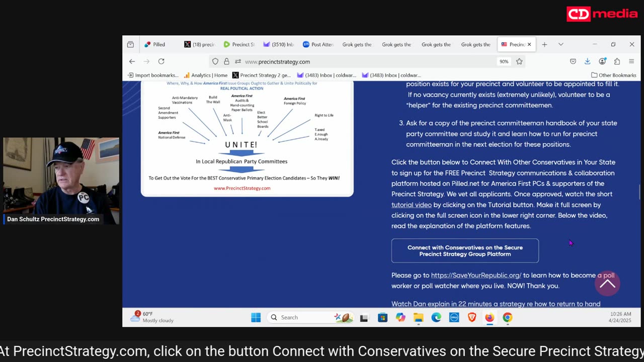Screen dimensions: 644x362
Task: Switch to the X (18) precinct tab
Action: (200, 44)
